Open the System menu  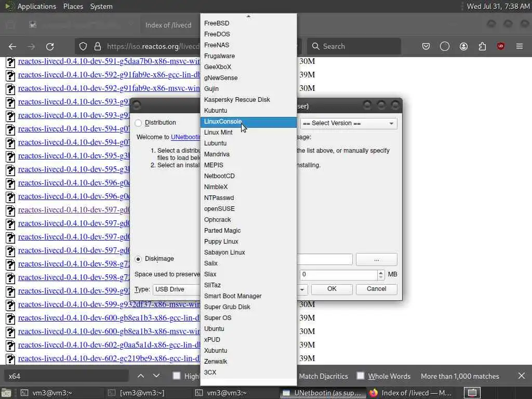tap(101, 6)
